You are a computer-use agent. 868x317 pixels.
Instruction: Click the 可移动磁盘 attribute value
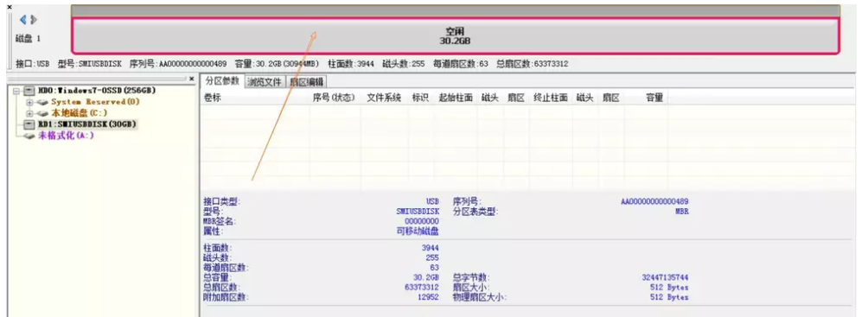418,231
